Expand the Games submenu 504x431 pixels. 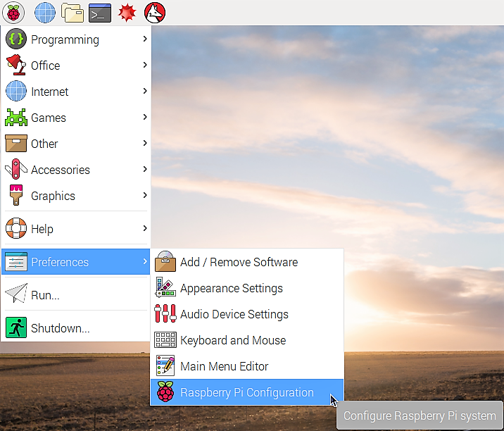pyautogui.click(x=76, y=118)
